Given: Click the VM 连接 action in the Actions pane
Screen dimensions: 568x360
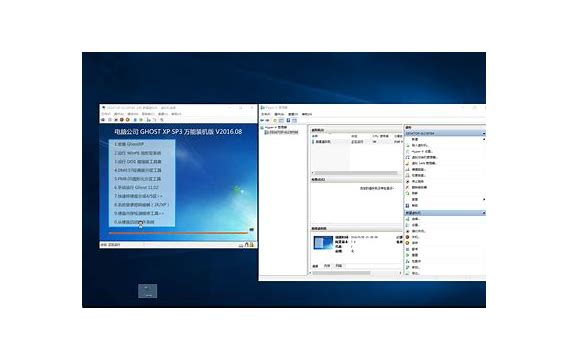Looking at the screenshot, I should click(x=416, y=219).
